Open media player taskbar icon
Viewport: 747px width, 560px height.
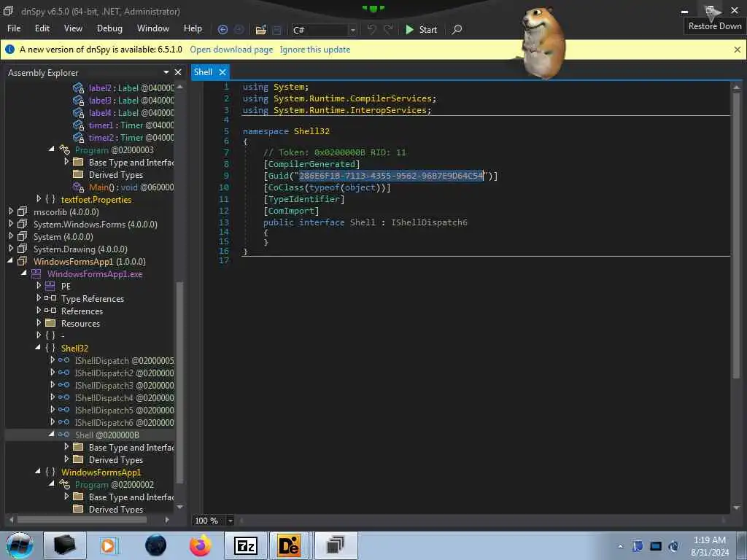109,545
